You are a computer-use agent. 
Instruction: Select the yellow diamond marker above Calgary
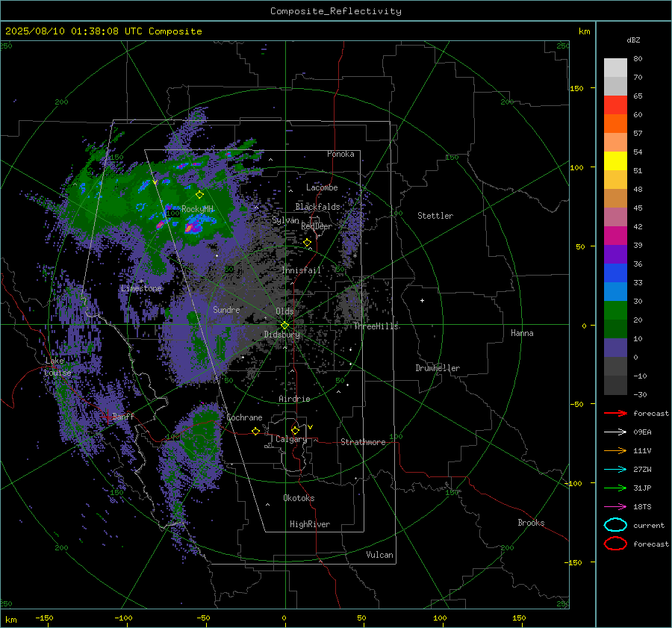coord(295,430)
